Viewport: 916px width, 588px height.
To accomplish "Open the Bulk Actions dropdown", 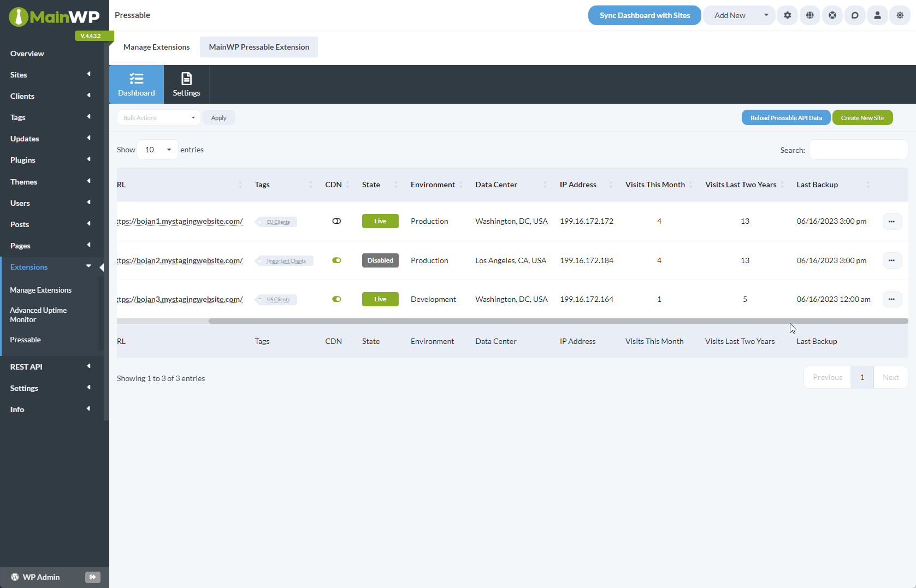I will coord(158,117).
